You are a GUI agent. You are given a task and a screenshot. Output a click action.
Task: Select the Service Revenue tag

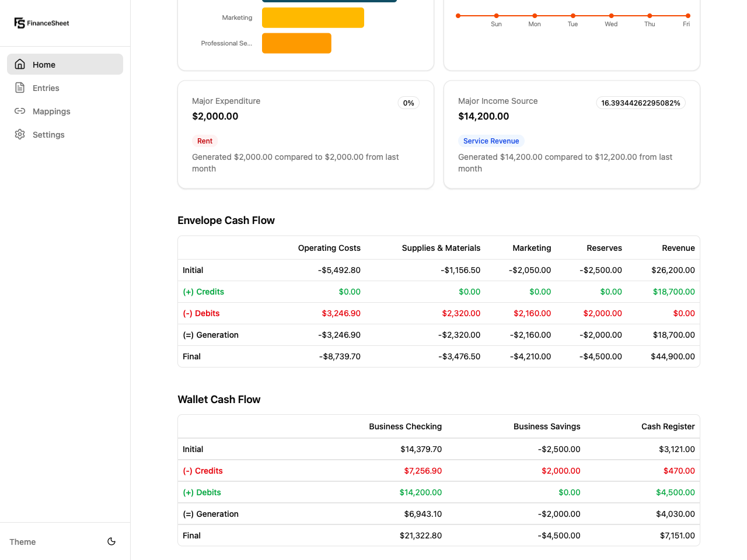coord(491,141)
